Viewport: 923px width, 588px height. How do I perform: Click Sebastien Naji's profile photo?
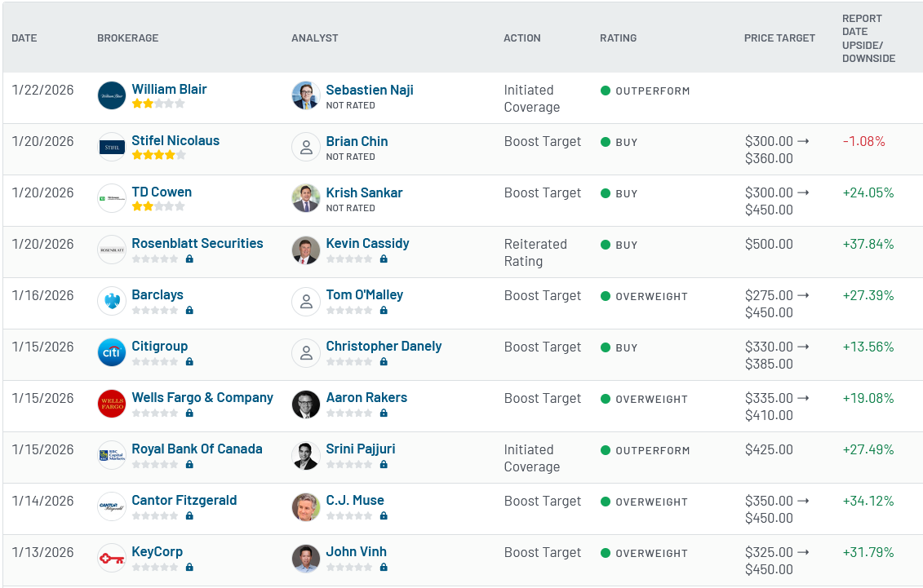point(305,96)
